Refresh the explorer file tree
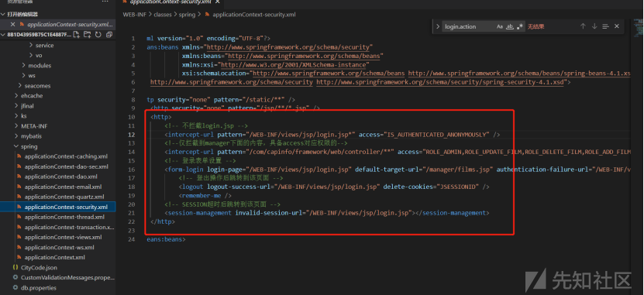This screenshot has width=644, height=295. point(98,35)
